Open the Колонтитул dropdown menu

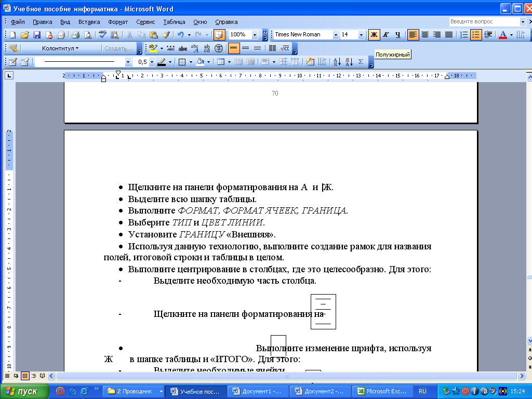(x=60, y=48)
